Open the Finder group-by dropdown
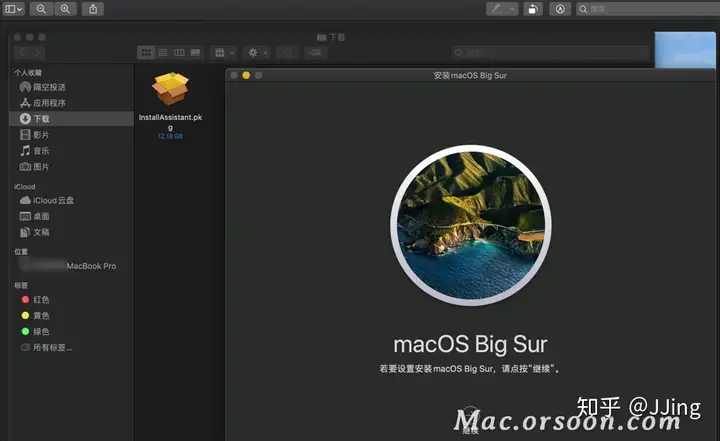 click(224, 52)
